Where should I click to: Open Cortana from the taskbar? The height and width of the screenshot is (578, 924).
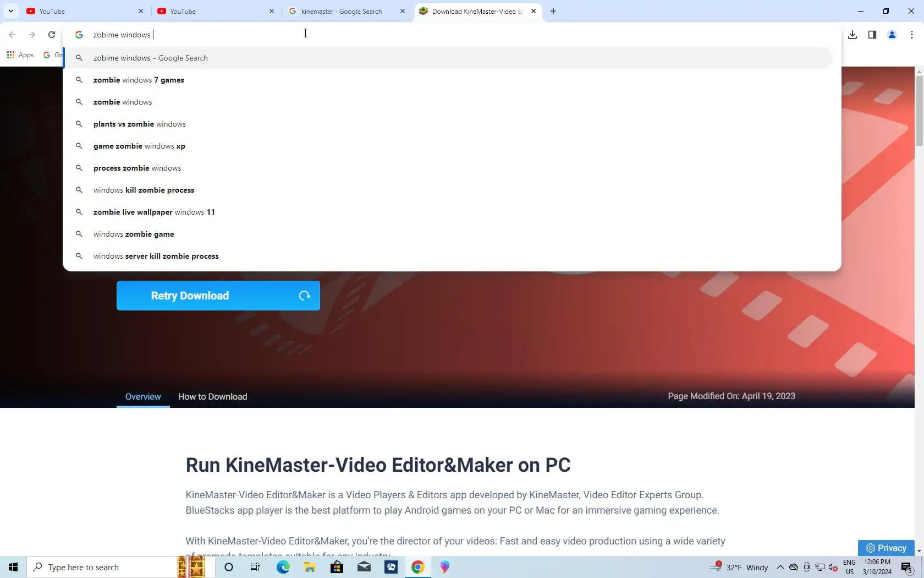tap(229, 567)
